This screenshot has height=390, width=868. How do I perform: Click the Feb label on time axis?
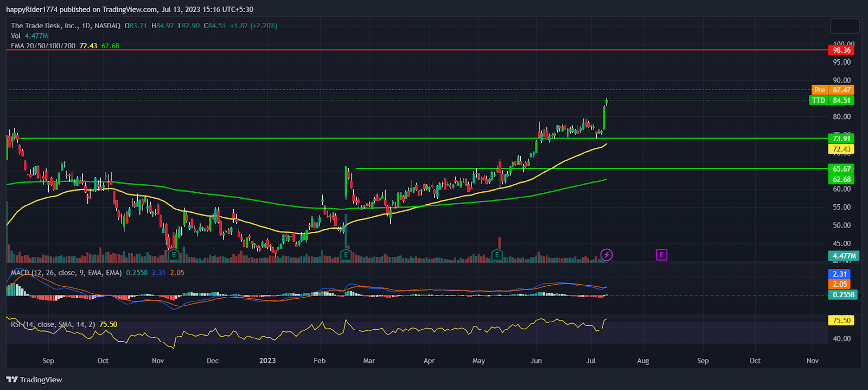click(x=320, y=361)
